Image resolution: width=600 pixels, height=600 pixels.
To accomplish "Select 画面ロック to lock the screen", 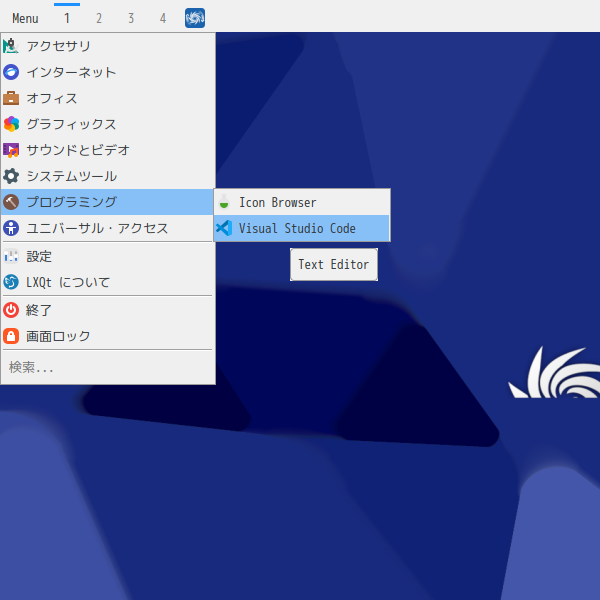I will [x=107, y=336].
